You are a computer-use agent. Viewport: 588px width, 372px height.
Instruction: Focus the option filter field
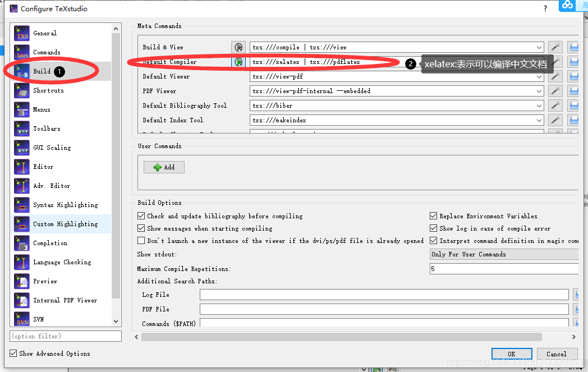tap(66, 336)
